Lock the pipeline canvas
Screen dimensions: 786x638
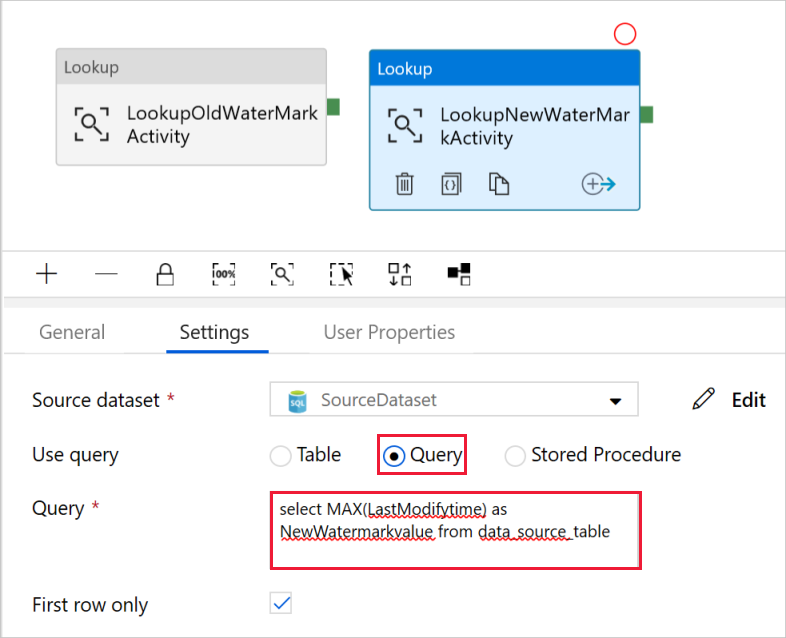(x=165, y=274)
